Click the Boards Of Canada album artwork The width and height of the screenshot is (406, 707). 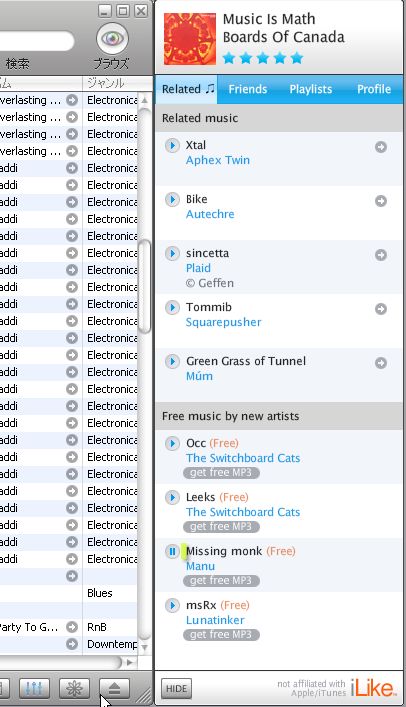[189, 39]
